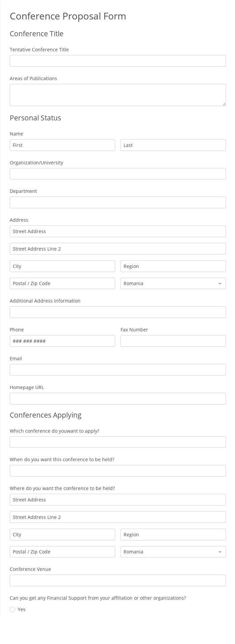Viewport: 235px width, 644px height.
Task: Click the Last name field
Action: 173,145
